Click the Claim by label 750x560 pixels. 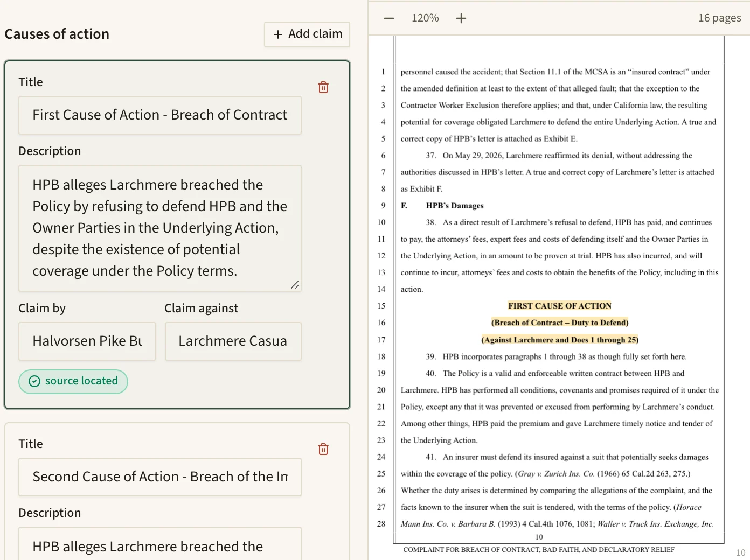42,309
